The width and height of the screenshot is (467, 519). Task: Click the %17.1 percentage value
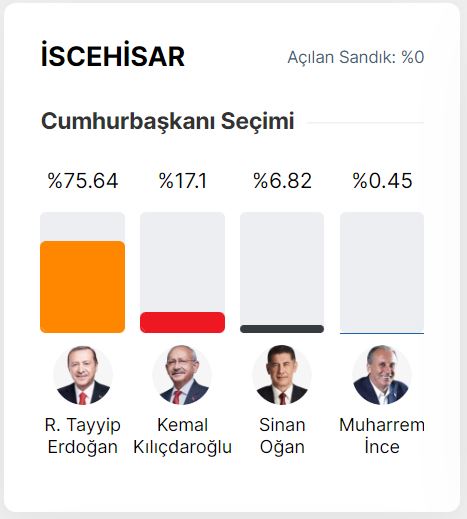coord(183,181)
